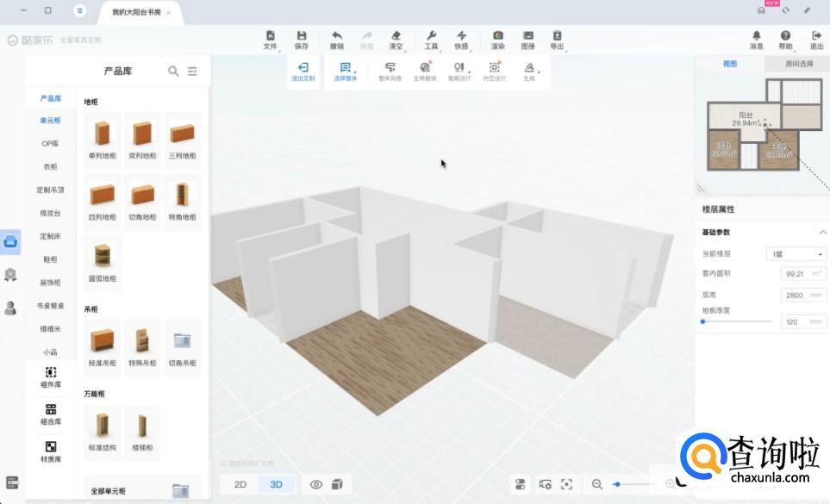
Task: Adjust the floor thickness (地板厚度) slider
Action: [703, 321]
